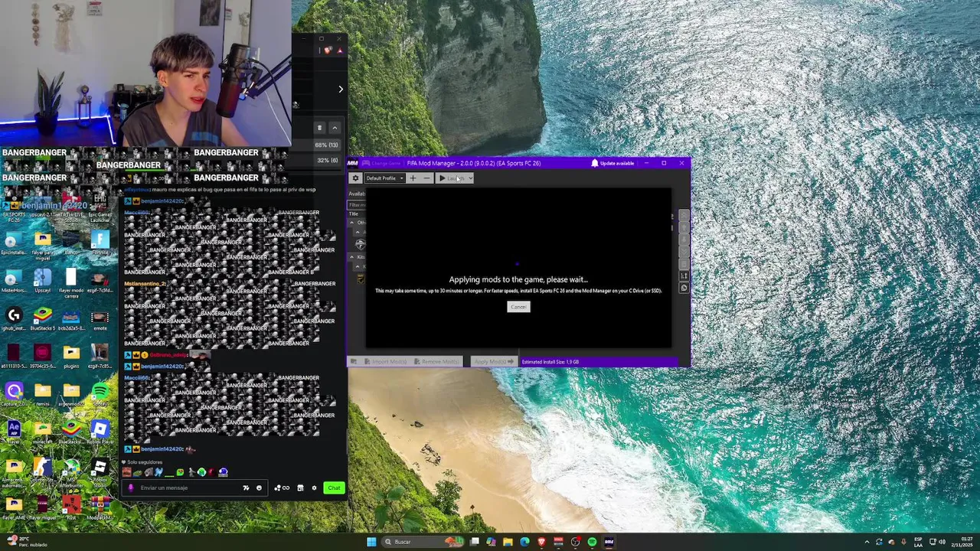
Task: Open Counter-Strike desktop shortcut
Action: tap(42, 472)
